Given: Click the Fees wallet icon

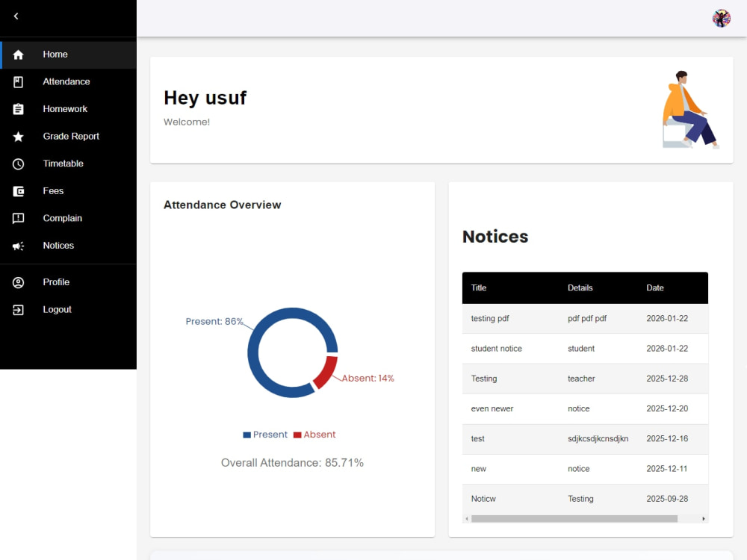Looking at the screenshot, I should 18,191.
